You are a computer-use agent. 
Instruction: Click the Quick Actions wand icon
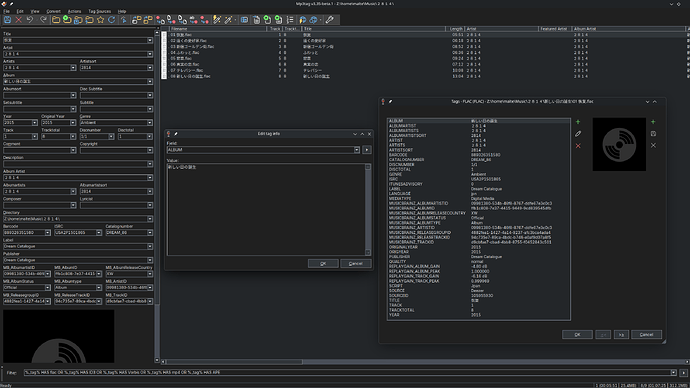tap(228, 20)
